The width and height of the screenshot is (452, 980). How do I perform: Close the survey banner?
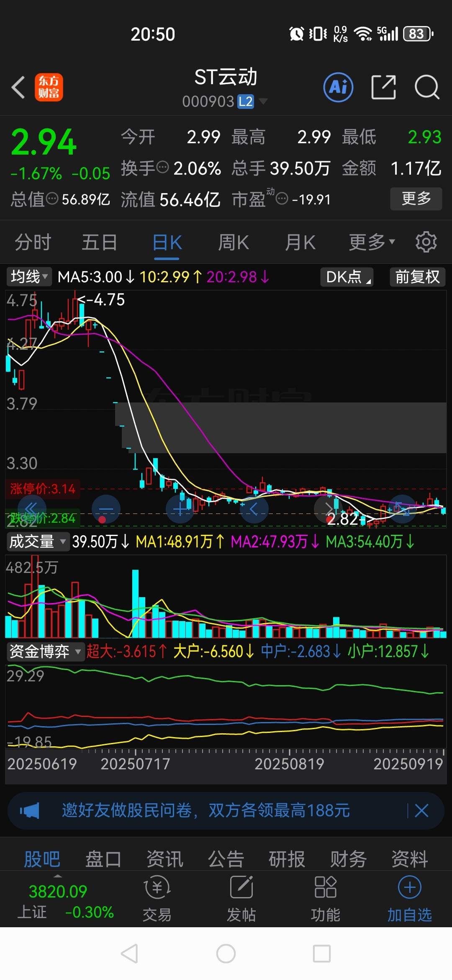click(421, 810)
